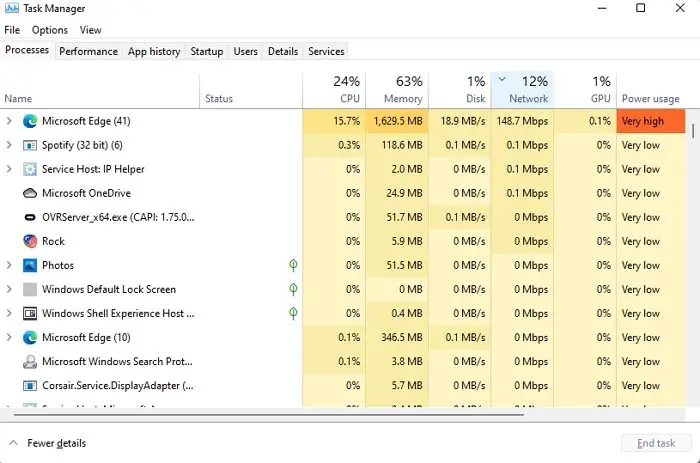
Task: Expand the Photos process group
Action: pyautogui.click(x=9, y=265)
